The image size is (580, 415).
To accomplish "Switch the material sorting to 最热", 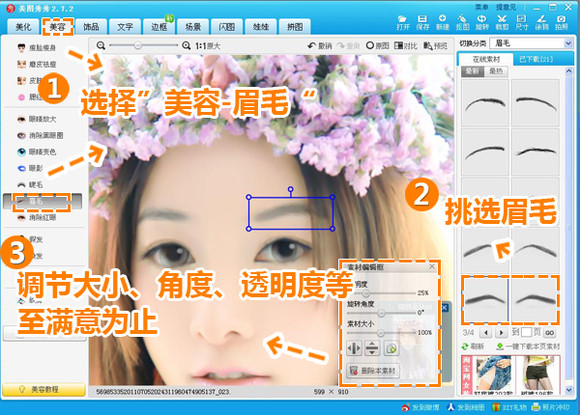I will tap(496, 71).
